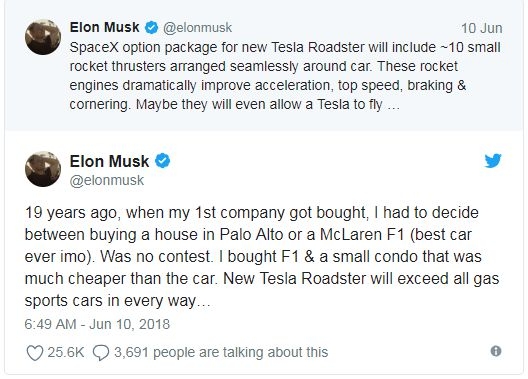Click @elonmusk handle below main name
The height and width of the screenshot is (379, 528).
tap(107, 180)
